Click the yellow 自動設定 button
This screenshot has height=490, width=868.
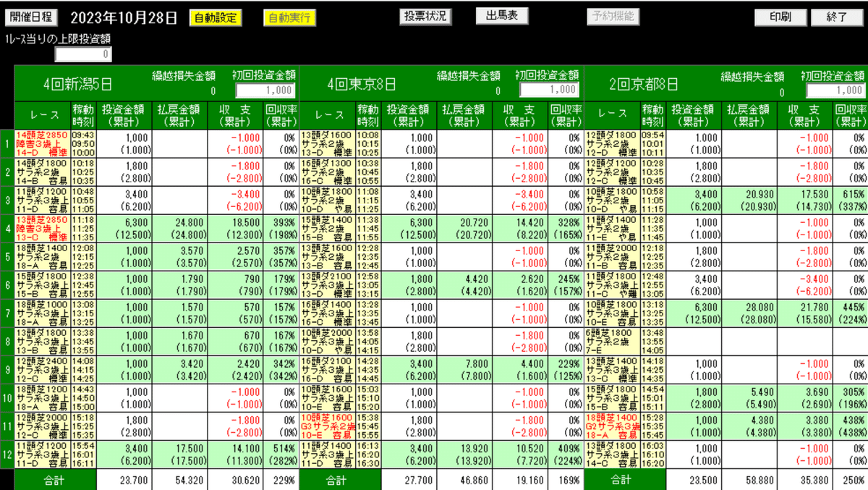[x=216, y=18]
